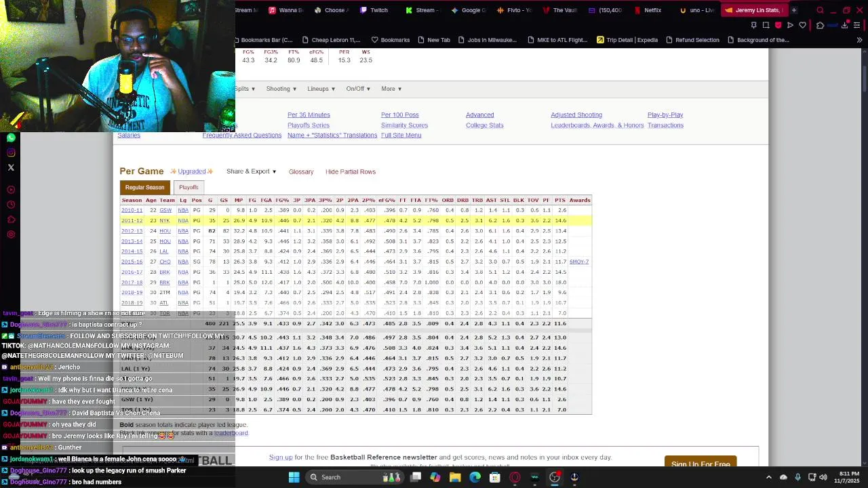Open the Easy Setup menu icon
This screenshot has height=488, width=868.
857,25
